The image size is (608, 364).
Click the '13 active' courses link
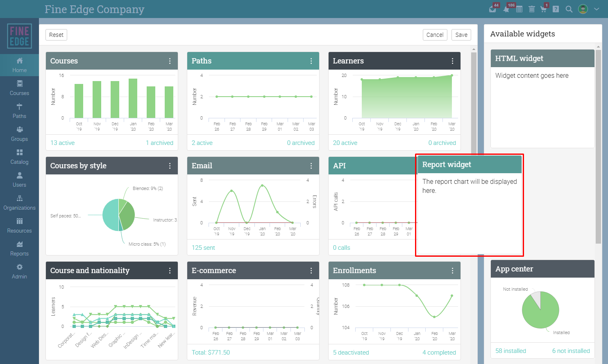click(x=62, y=143)
